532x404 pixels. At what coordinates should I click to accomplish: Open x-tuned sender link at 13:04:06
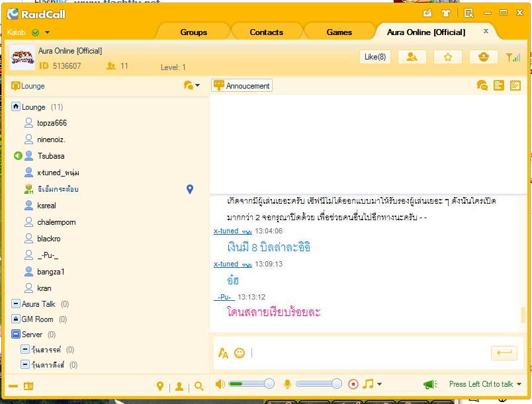233,231
